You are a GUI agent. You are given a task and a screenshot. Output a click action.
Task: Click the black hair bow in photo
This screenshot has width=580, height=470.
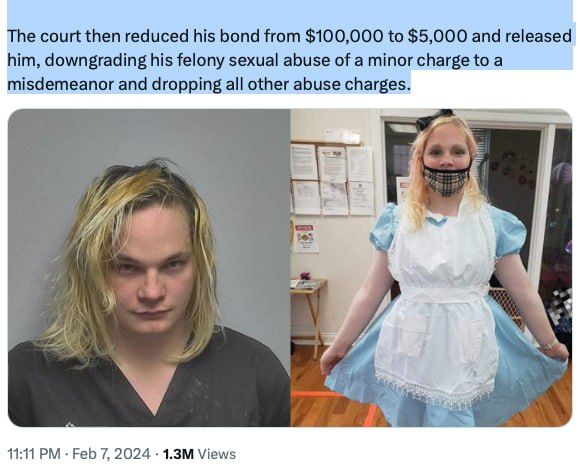[435, 118]
